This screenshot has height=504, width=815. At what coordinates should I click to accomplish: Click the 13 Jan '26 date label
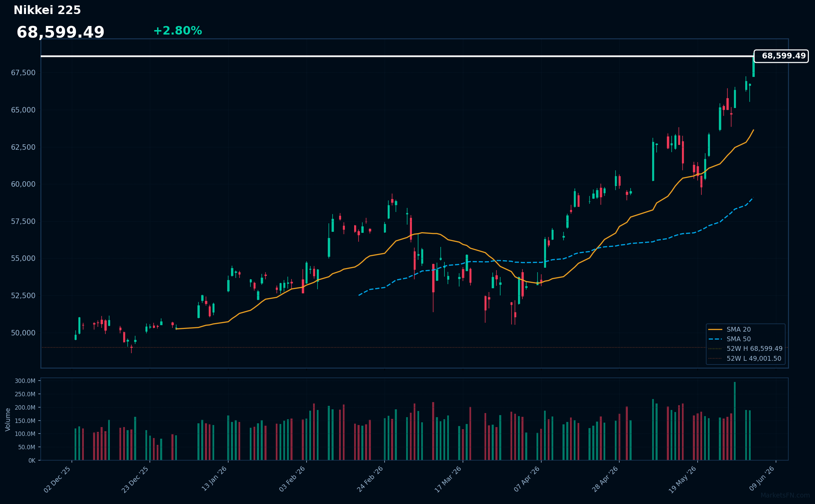[x=214, y=479]
